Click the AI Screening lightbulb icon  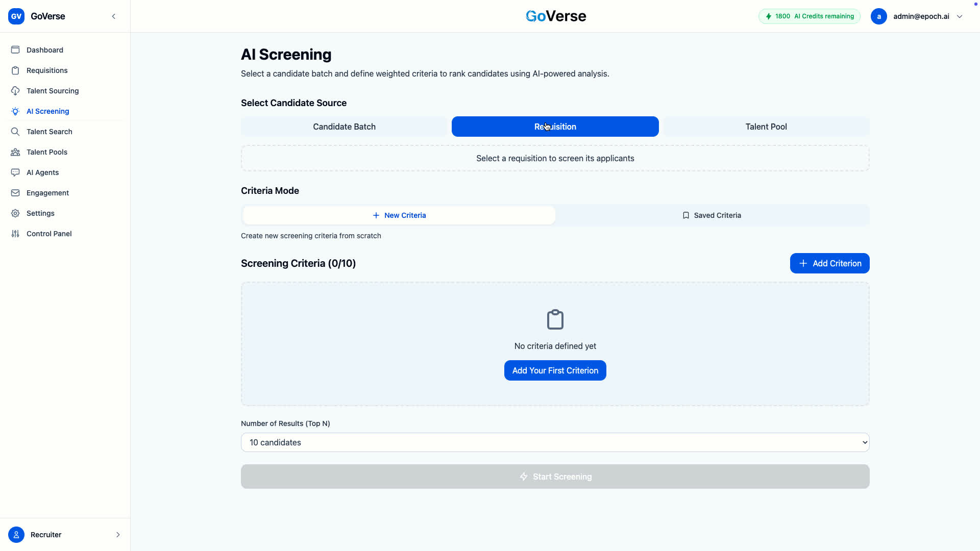[x=15, y=111]
